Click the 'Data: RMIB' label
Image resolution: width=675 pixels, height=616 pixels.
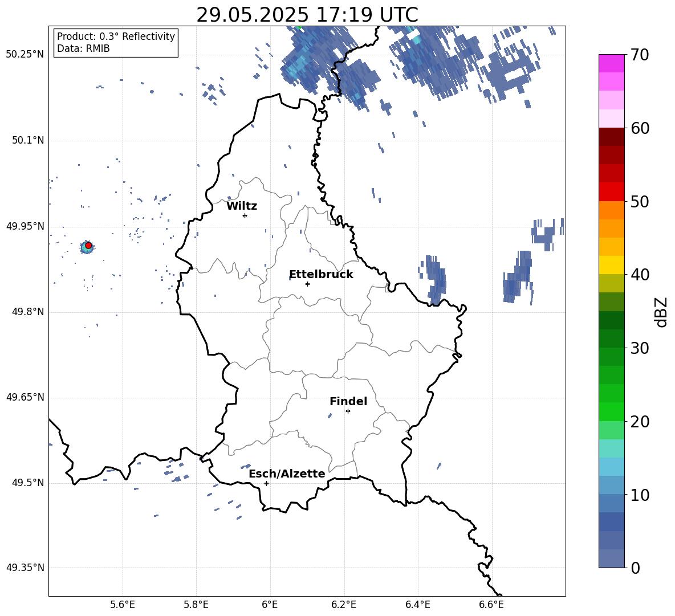point(83,48)
